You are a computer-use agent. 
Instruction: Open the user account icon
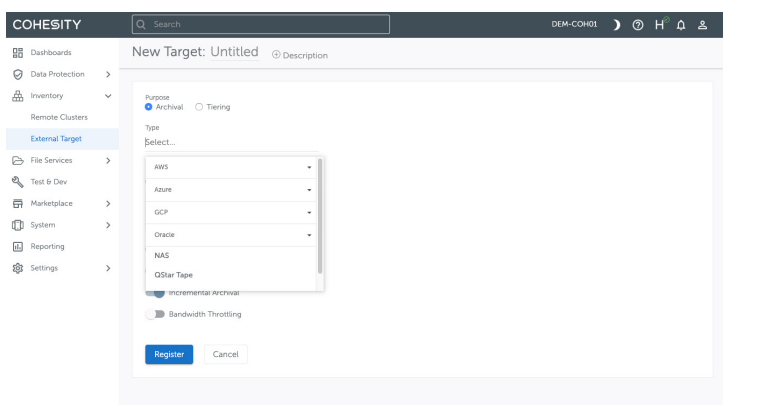click(702, 25)
